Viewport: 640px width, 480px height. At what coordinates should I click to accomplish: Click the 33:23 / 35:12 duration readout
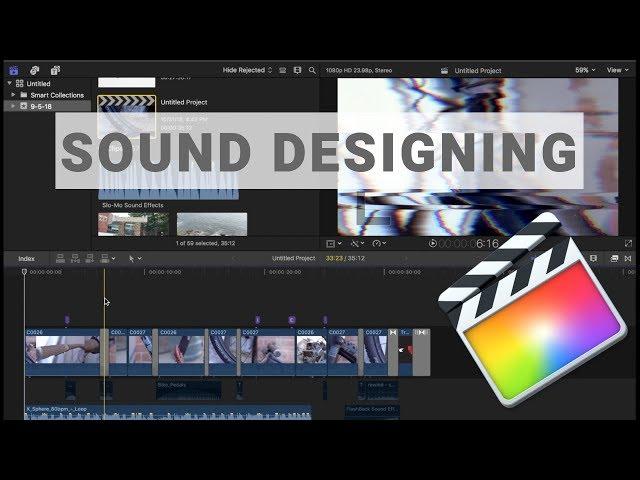click(x=345, y=258)
